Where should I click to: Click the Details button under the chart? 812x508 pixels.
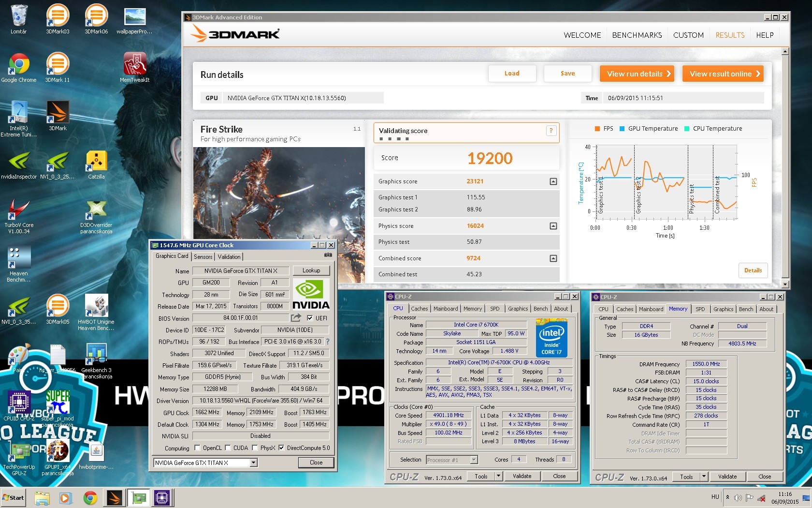[753, 270]
